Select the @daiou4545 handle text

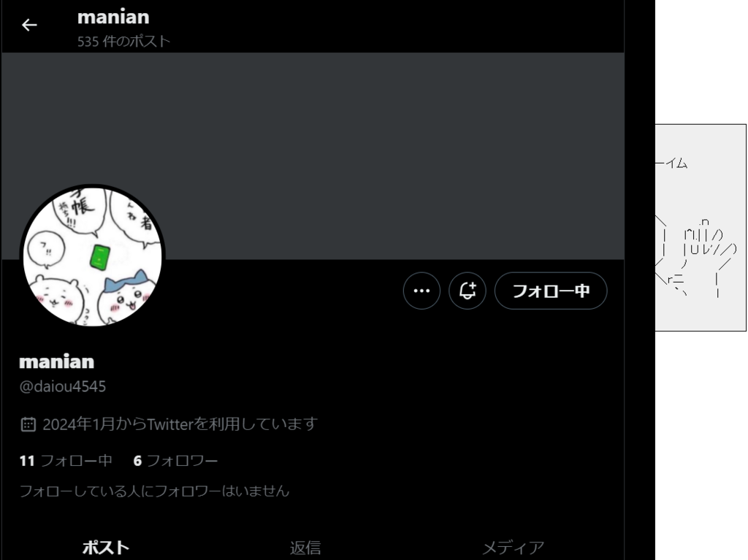(x=63, y=386)
